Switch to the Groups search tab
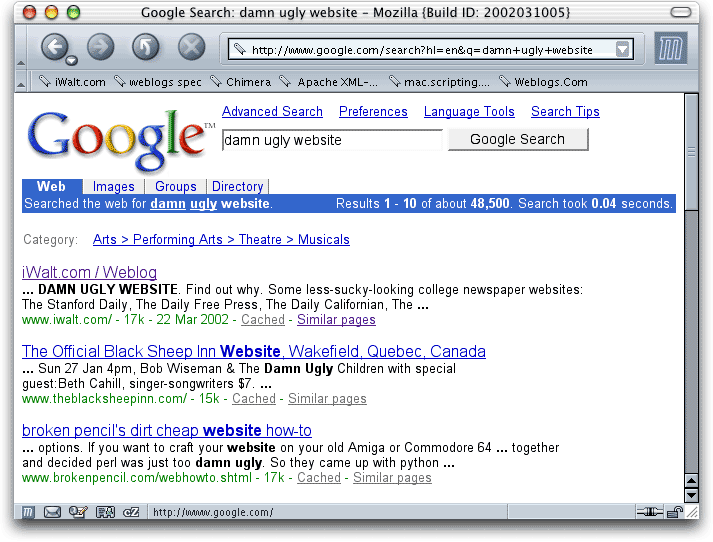 coord(175,186)
